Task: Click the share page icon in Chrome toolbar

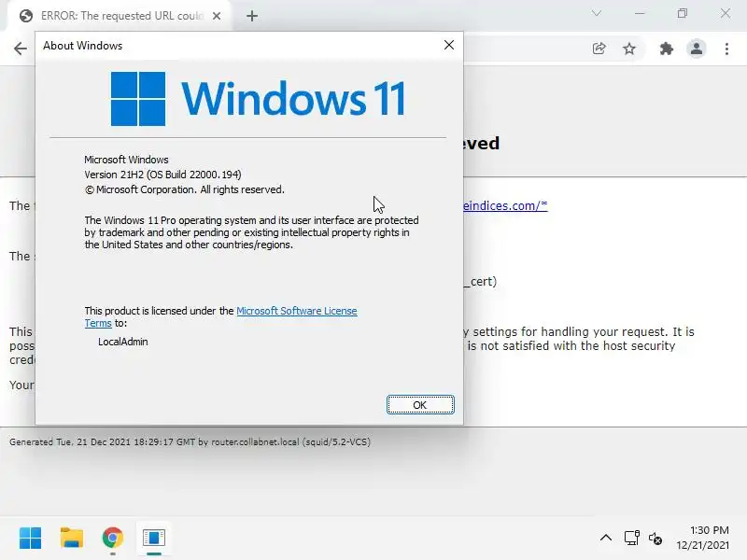Action: (599, 49)
